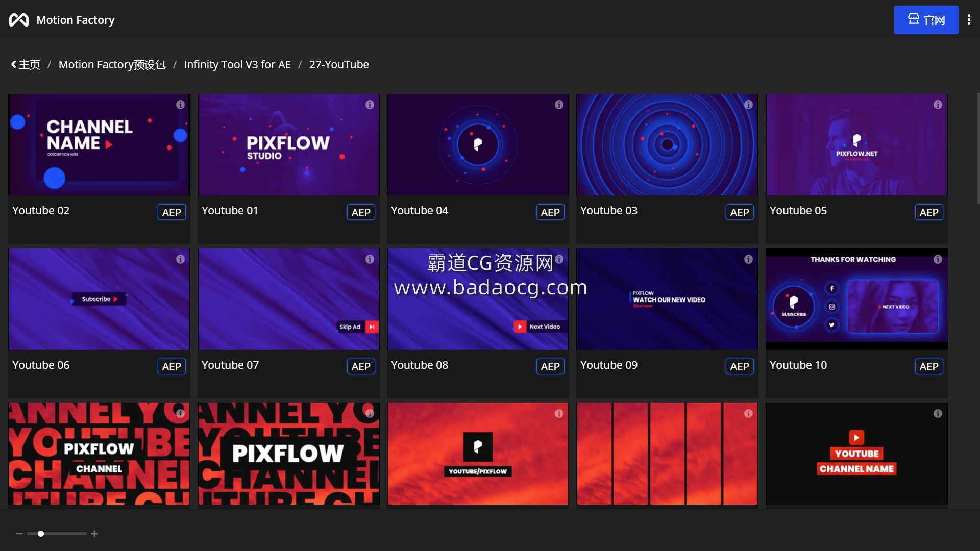The image size is (980, 551).
Task: Show info for Youtube 03 preset
Action: (x=748, y=105)
